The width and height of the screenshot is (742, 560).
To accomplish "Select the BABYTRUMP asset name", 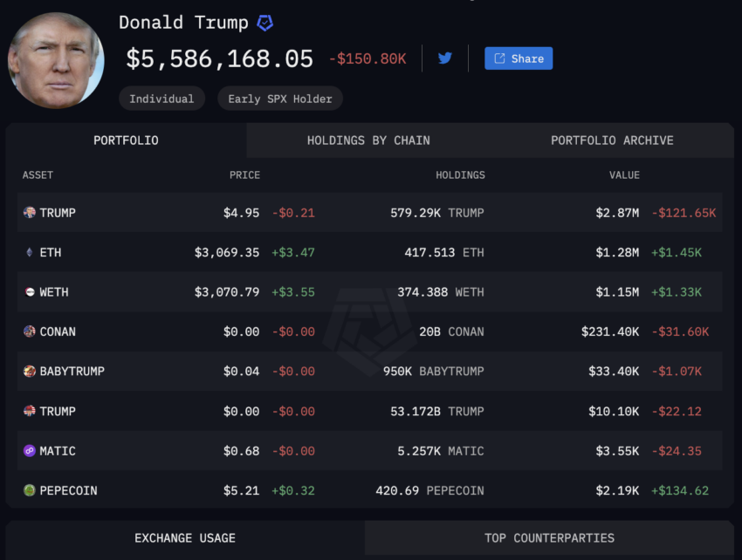I will 72,372.
